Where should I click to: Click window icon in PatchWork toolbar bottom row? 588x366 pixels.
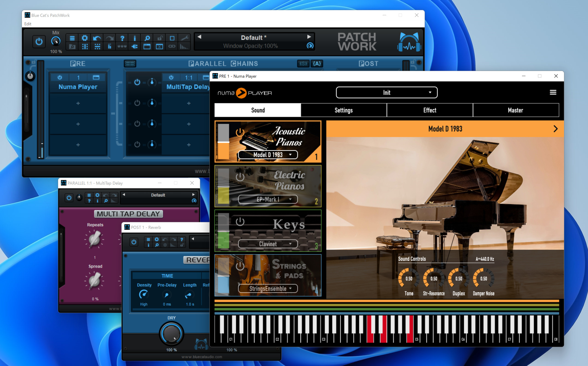coord(147,47)
